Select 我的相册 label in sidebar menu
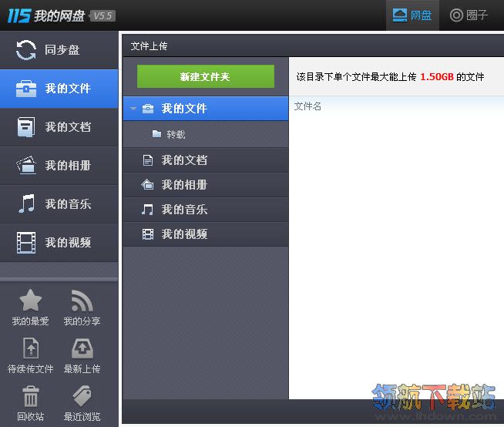 (68, 166)
